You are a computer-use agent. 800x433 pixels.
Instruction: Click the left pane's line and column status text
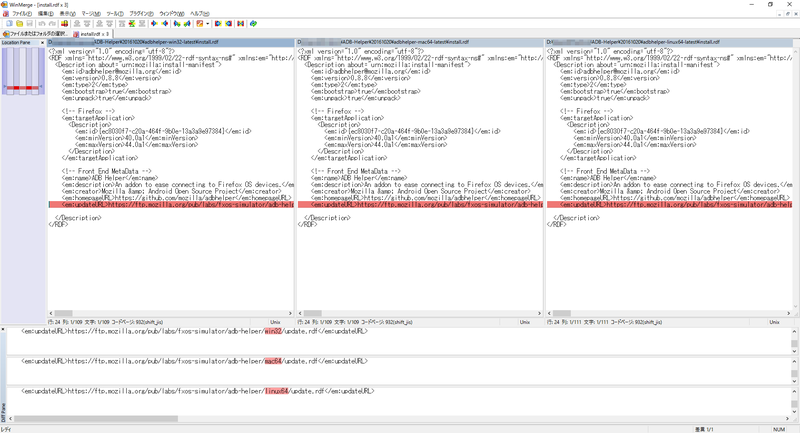coord(106,322)
